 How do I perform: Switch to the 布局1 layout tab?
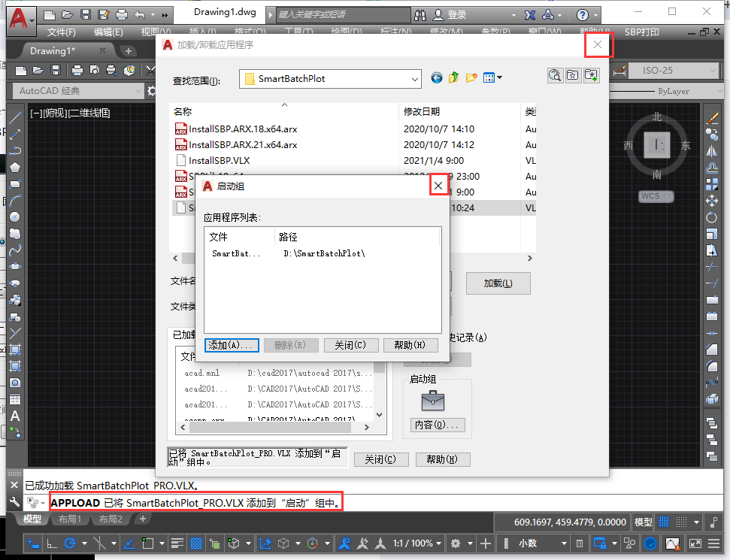[70, 519]
